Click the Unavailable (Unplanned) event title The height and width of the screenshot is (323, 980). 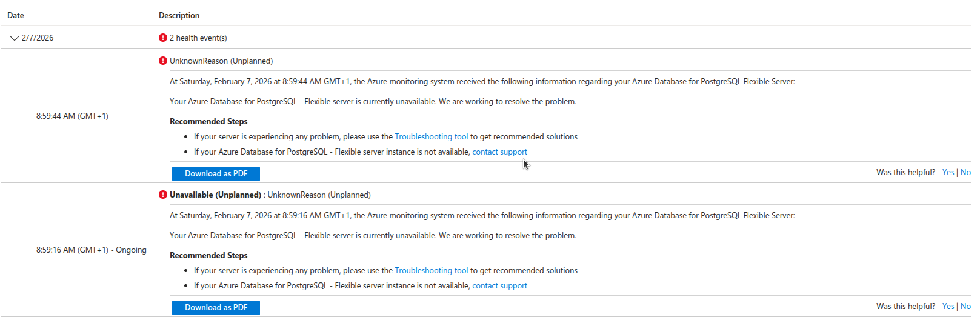215,195
